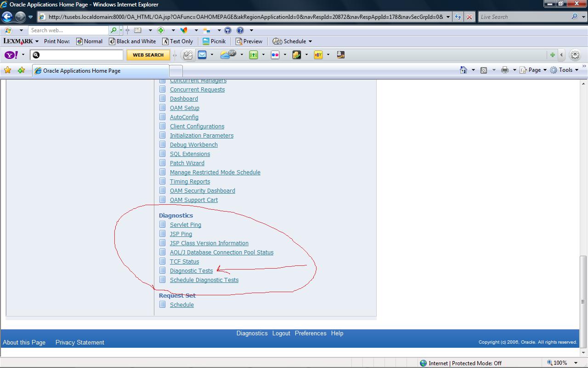Open the Page dropdown menu
The image size is (588, 368).
click(x=533, y=69)
